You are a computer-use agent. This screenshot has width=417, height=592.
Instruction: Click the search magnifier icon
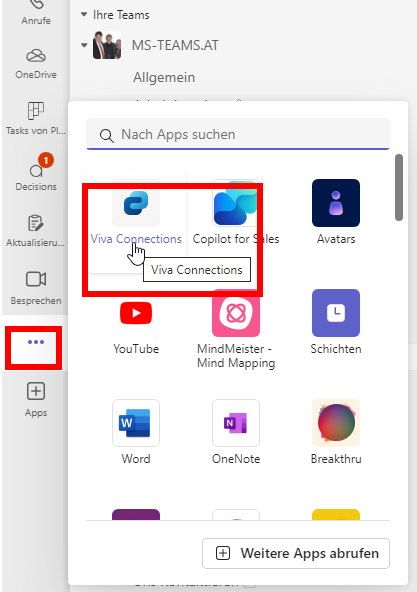[107, 135]
